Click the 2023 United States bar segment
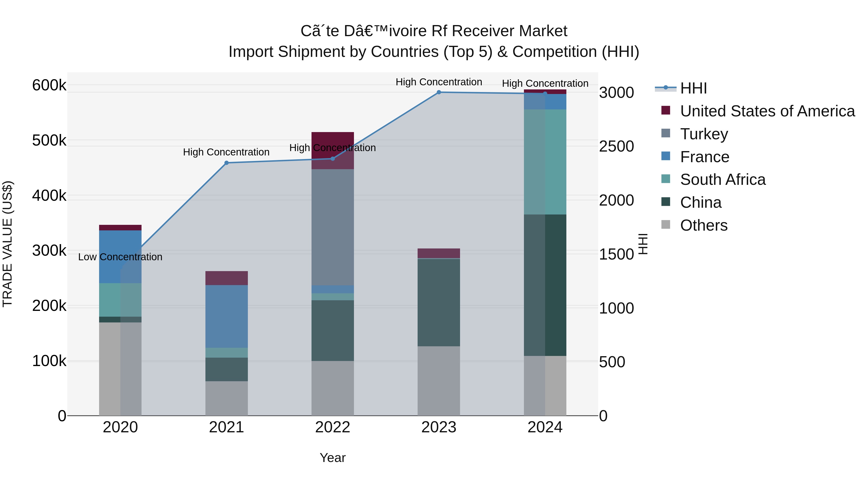Image resolution: width=868 pixels, height=488 pixels. point(439,253)
